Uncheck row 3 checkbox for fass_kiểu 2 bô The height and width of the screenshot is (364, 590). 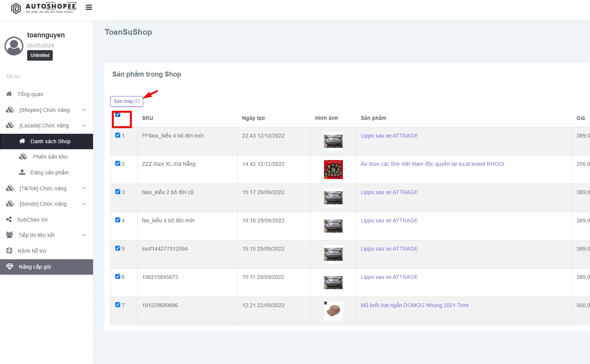click(118, 192)
